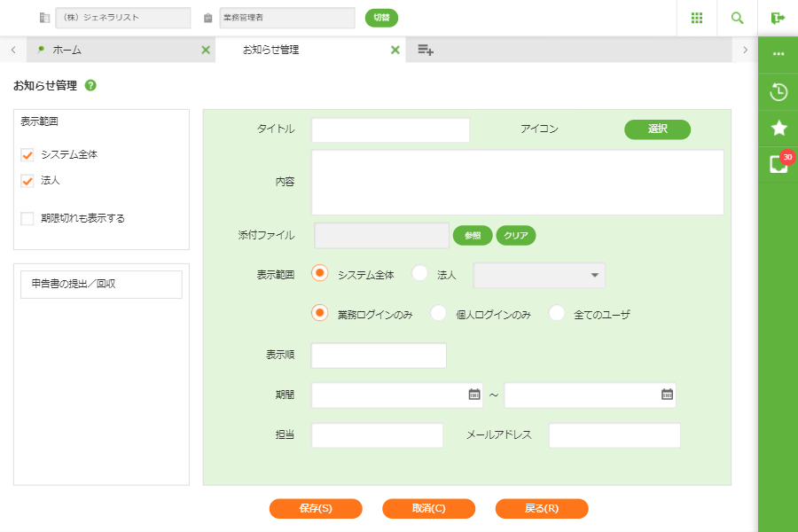Uncheck the システム全体 checkbox
This screenshot has width=798, height=532.
click(x=27, y=154)
